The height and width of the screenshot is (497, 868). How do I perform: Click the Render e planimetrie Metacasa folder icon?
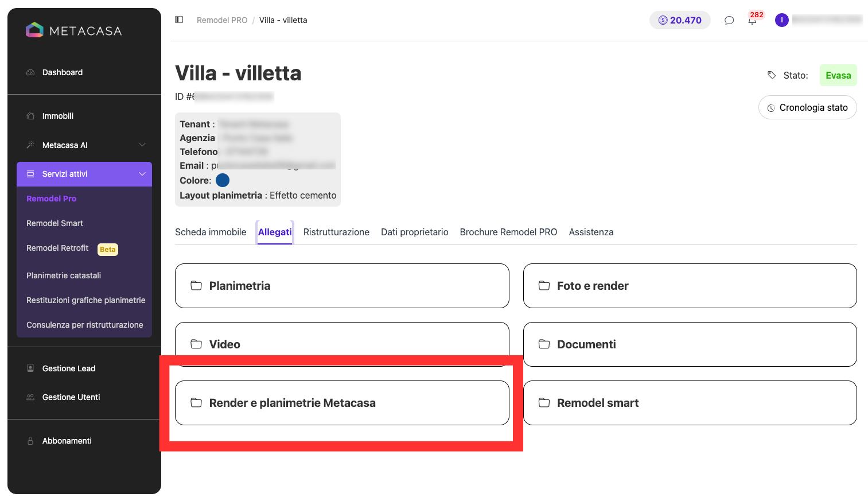(x=196, y=403)
